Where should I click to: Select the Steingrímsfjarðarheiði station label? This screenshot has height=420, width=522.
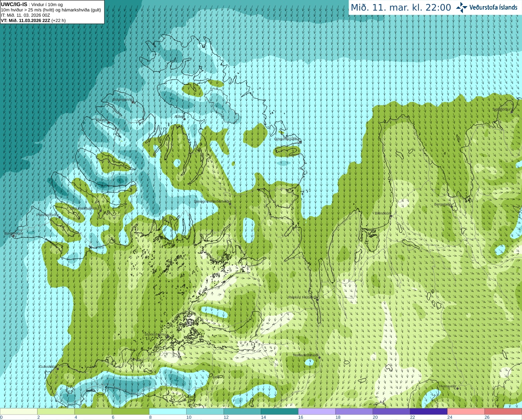click(x=212, y=201)
